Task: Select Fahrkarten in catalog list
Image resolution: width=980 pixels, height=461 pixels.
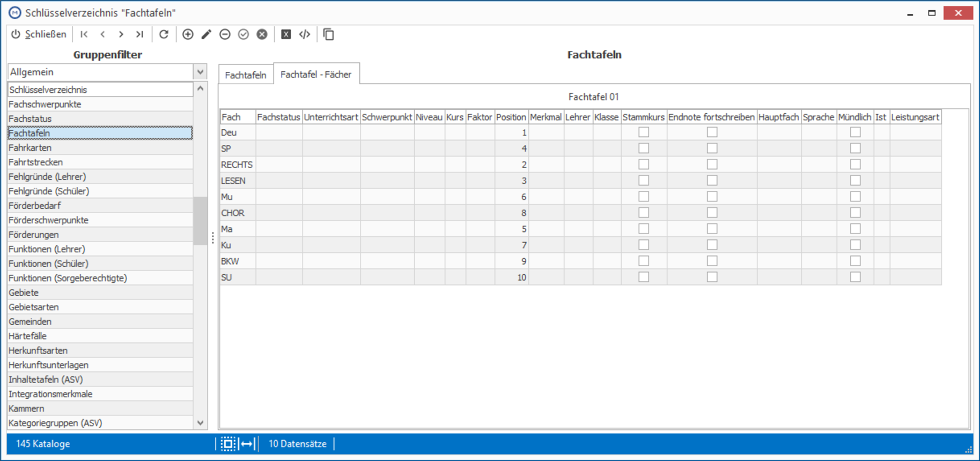Action: tap(100, 148)
